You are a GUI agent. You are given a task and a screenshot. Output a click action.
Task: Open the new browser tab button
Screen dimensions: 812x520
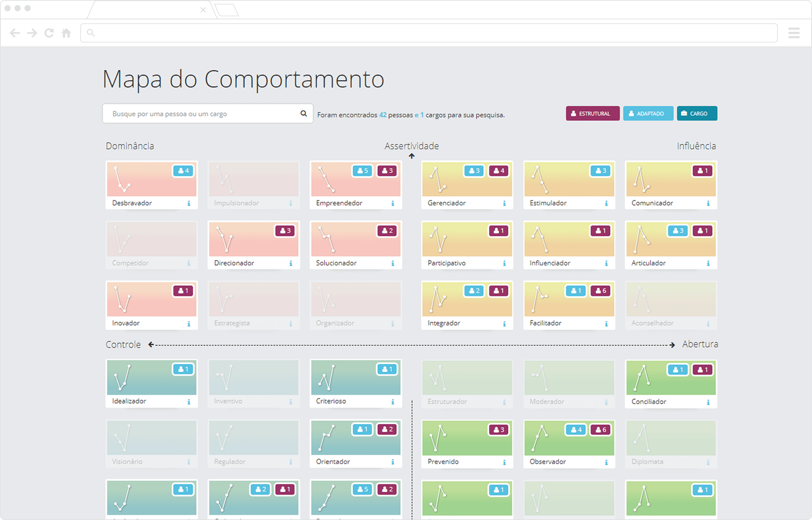[227, 10]
